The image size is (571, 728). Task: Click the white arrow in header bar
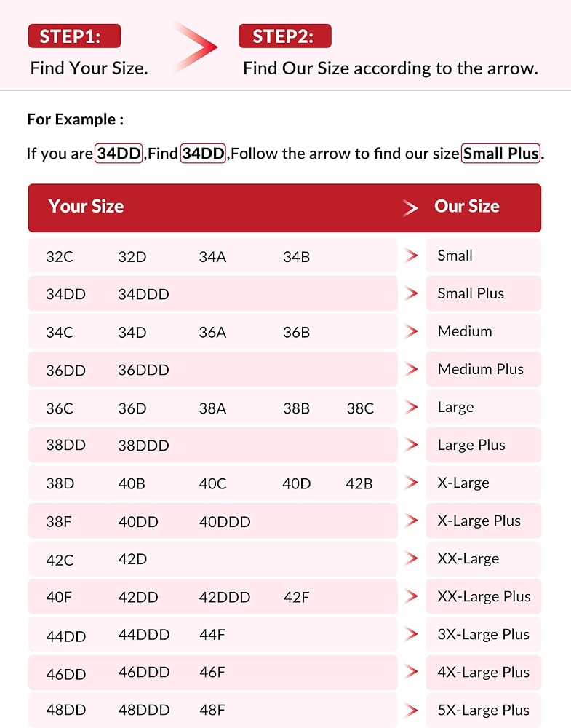tap(410, 208)
